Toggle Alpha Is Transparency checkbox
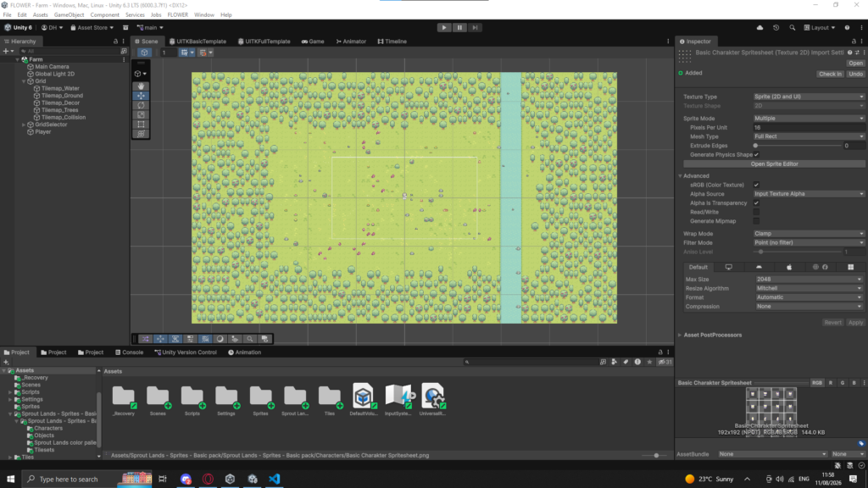 point(756,203)
